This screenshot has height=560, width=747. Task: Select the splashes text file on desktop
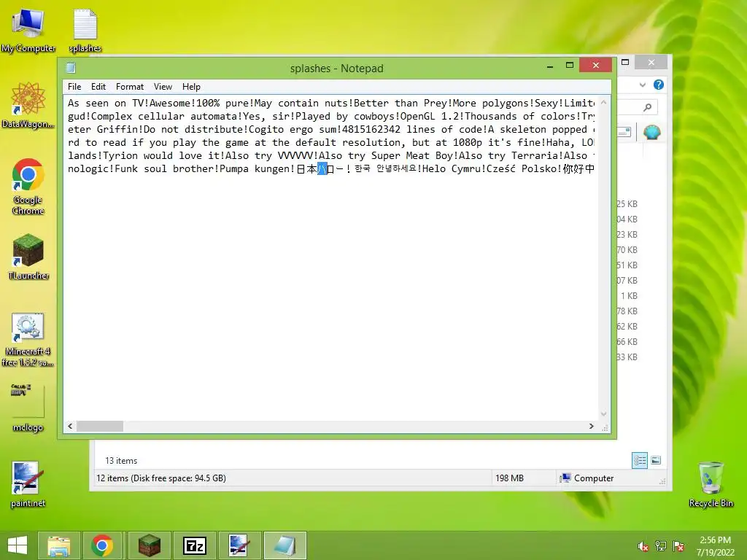(x=85, y=31)
